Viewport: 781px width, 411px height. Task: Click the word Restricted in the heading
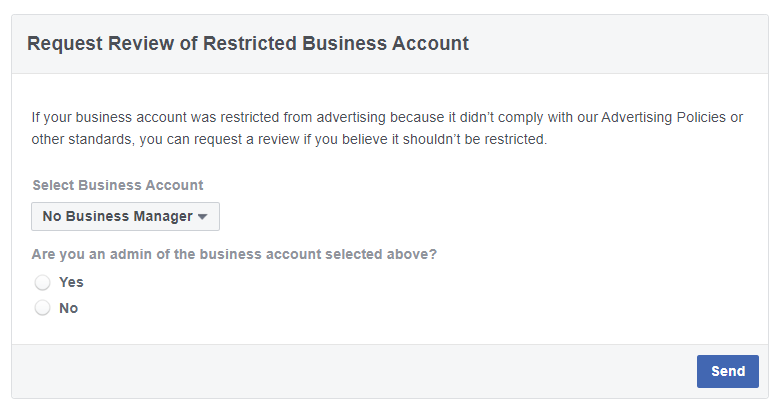[x=250, y=43]
